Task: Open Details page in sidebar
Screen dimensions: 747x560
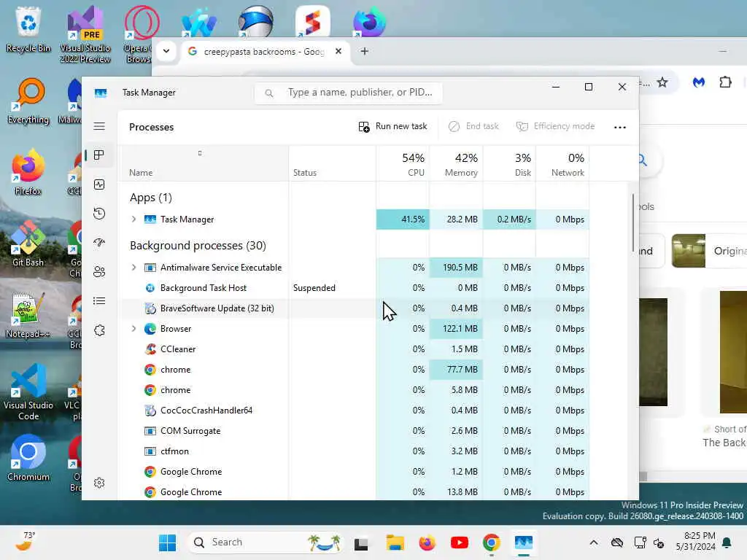Action: [99, 301]
